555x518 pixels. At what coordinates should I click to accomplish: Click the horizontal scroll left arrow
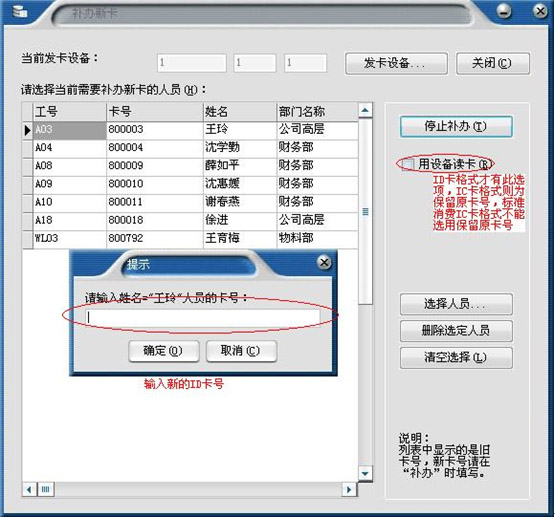tap(29, 490)
